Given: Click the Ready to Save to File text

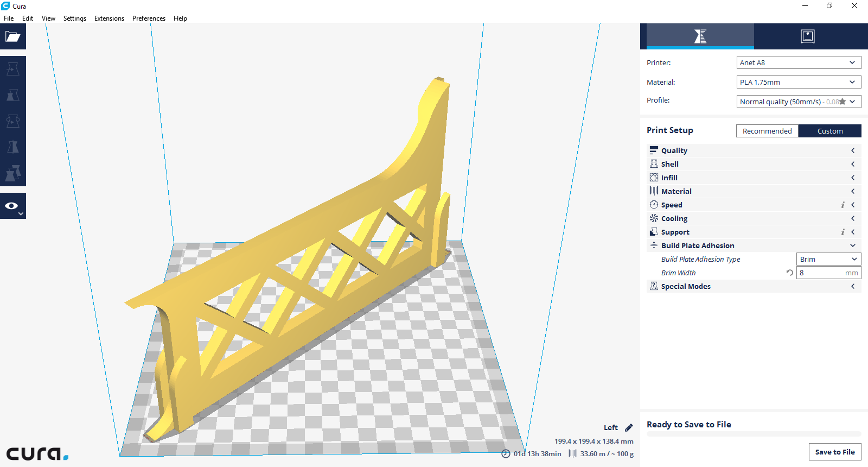Looking at the screenshot, I should [689, 424].
